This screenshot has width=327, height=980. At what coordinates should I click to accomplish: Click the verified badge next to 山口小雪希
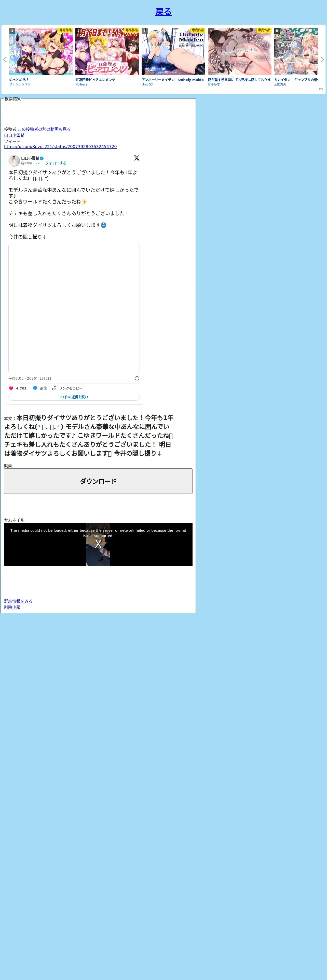pyautogui.click(x=42, y=158)
